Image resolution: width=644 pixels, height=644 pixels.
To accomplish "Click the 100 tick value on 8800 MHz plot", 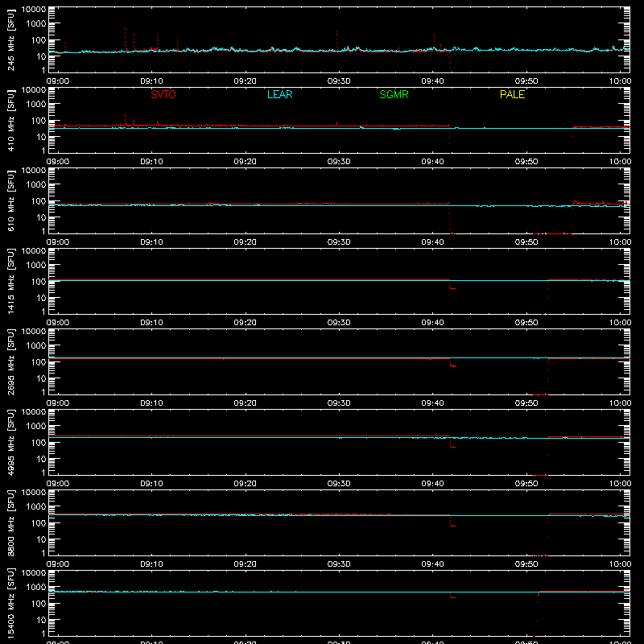I will click(39, 523).
